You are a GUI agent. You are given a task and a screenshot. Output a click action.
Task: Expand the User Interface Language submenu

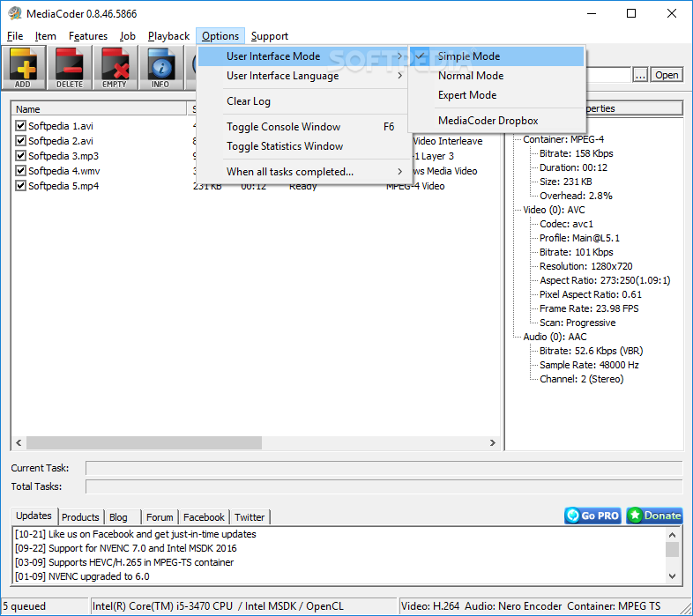pos(302,76)
